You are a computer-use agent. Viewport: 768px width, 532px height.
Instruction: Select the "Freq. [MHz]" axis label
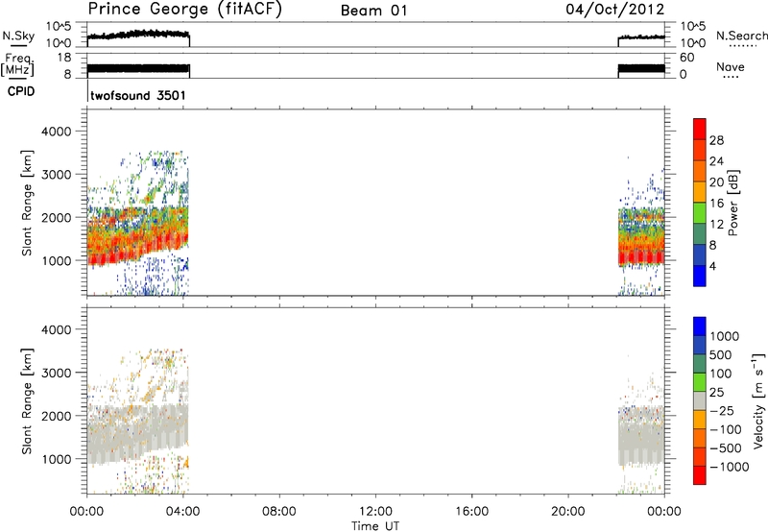tap(18, 65)
